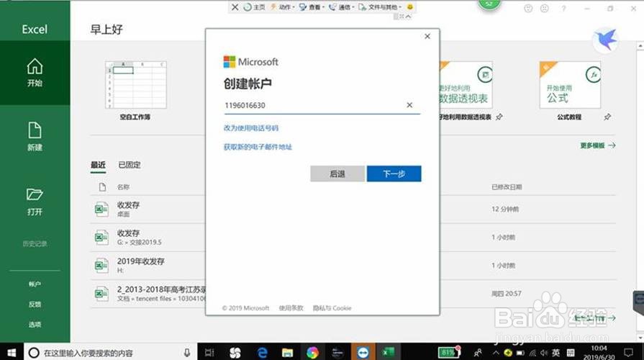The height and width of the screenshot is (360, 644).
Task: Switch the 英 input method indicator
Action: pos(555,353)
